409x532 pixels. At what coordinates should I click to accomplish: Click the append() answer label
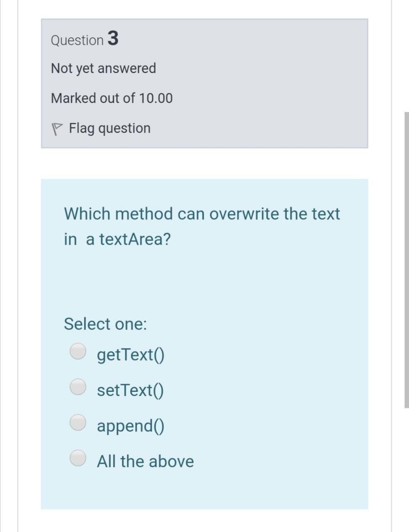[x=130, y=425]
